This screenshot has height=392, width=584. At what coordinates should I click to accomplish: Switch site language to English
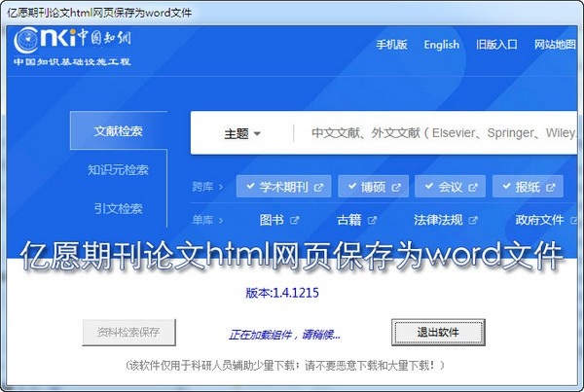click(441, 45)
